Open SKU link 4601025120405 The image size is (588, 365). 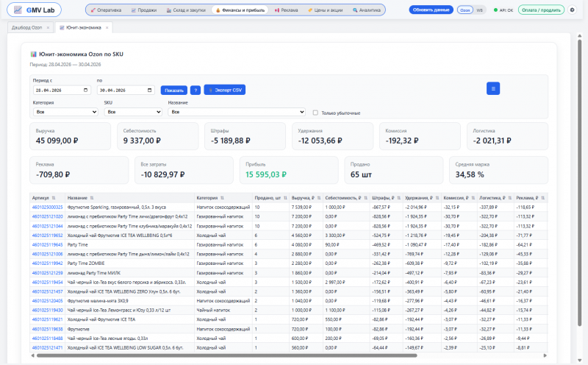[x=47, y=301]
